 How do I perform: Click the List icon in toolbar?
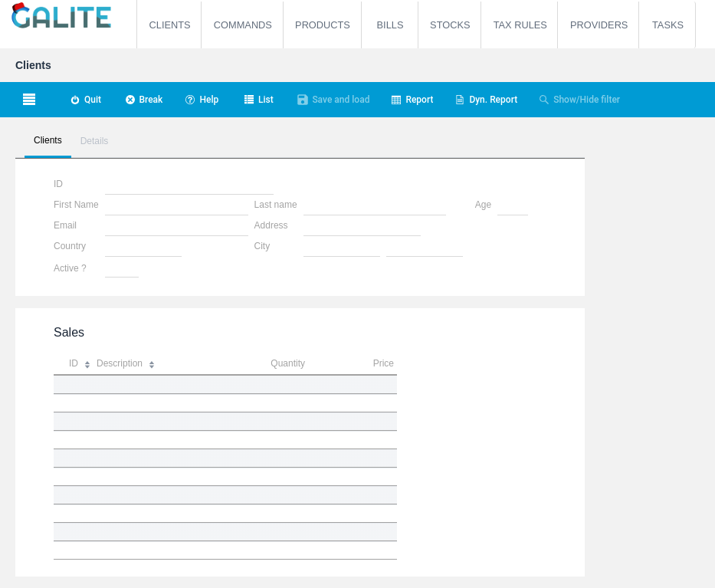[249, 100]
